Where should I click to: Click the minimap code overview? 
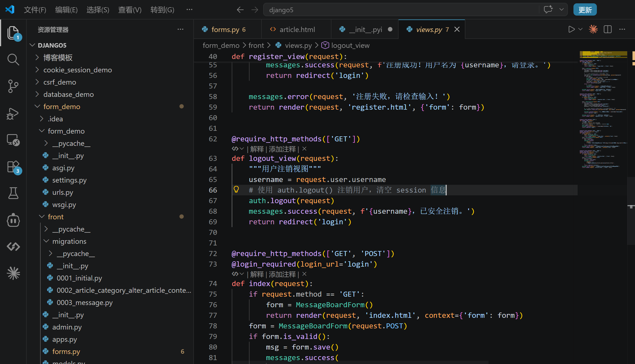pyautogui.click(x=603, y=111)
